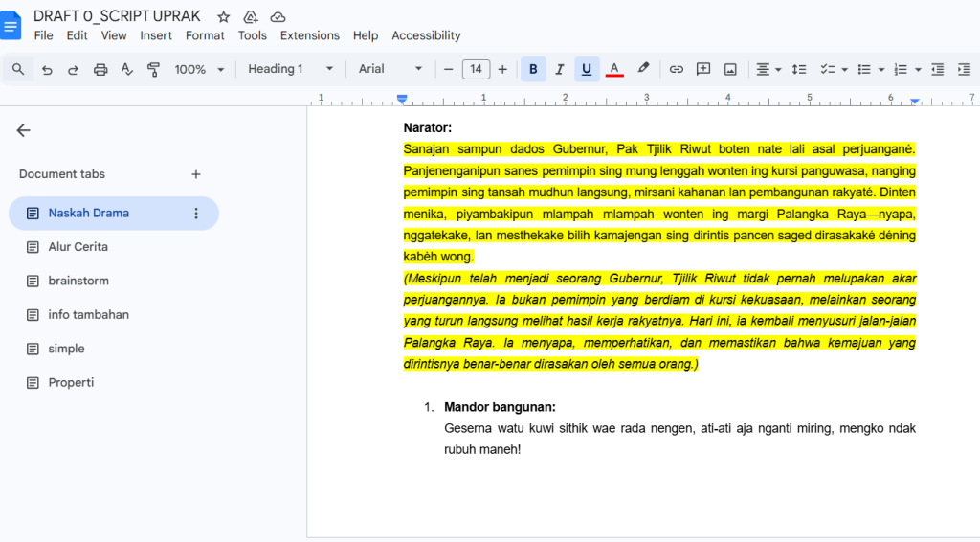Collapse the tabs panel with back arrow
Viewport: 980px width, 542px height.
pos(24,131)
